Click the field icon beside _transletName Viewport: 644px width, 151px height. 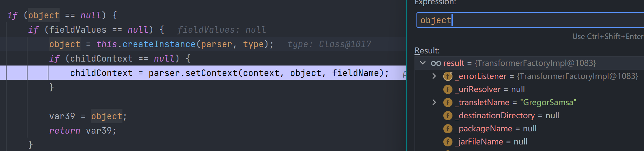[x=448, y=103]
